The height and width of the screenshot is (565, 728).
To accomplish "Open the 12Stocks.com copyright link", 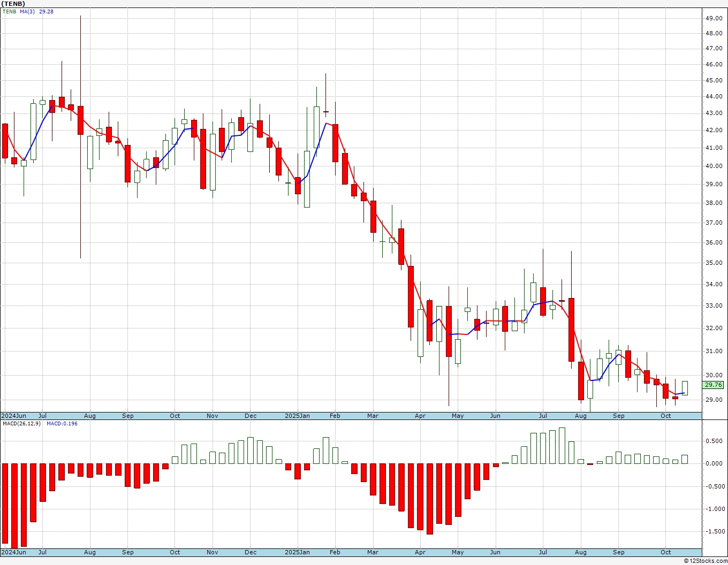I will coord(706,561).
